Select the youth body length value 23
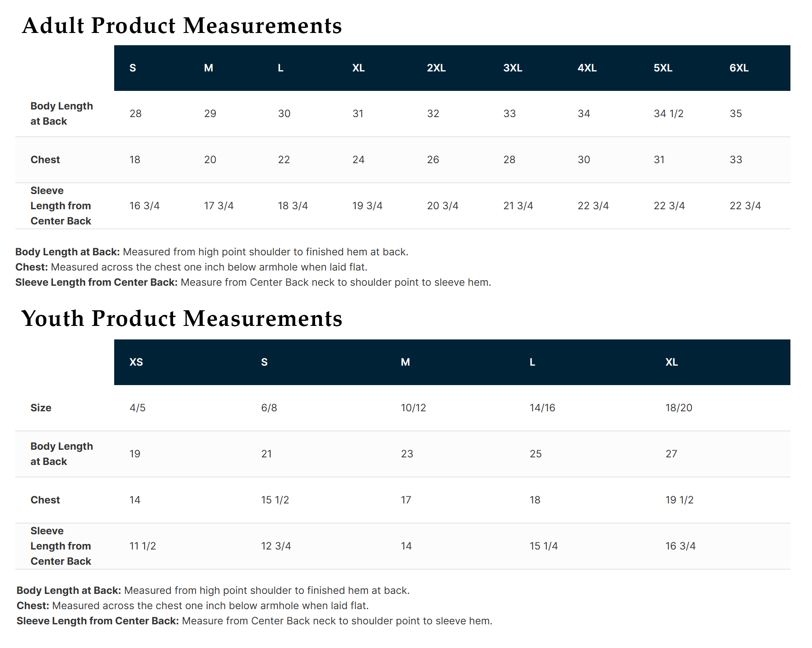Image resolution: width=812 pixels, height=648 pixels. (407, 454)
